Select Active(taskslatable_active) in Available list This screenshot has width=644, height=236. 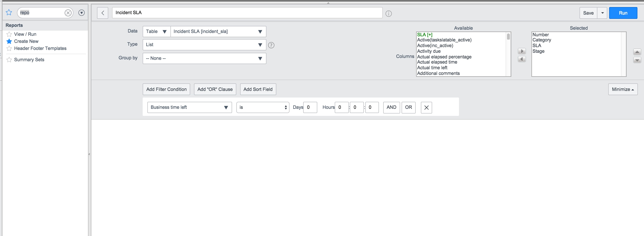[444, 40]
